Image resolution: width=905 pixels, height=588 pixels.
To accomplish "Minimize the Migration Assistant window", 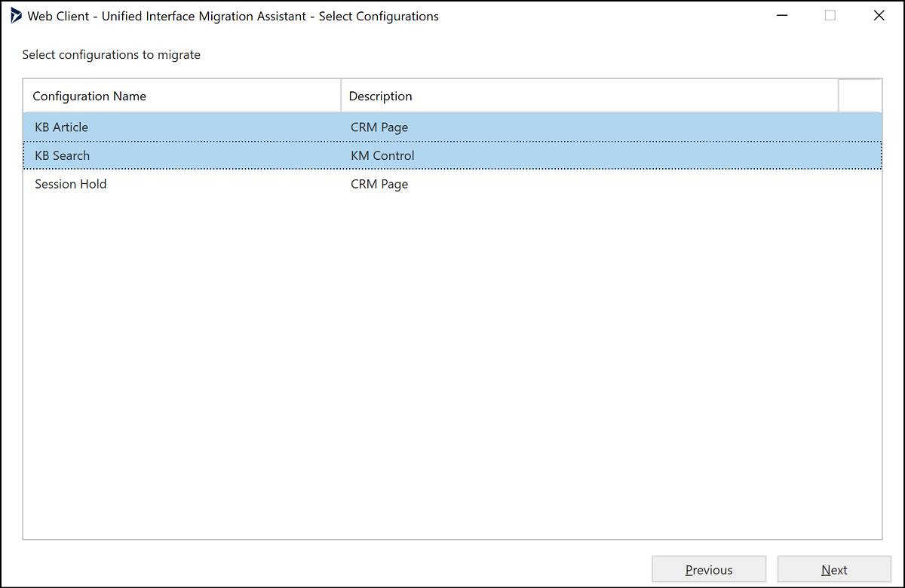I will (782, 16).
